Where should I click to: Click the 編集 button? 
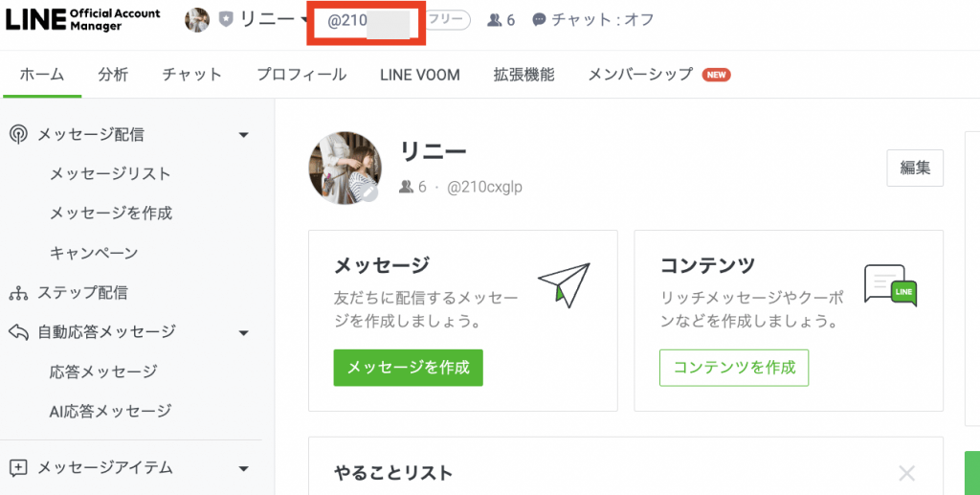coord(915,168)
